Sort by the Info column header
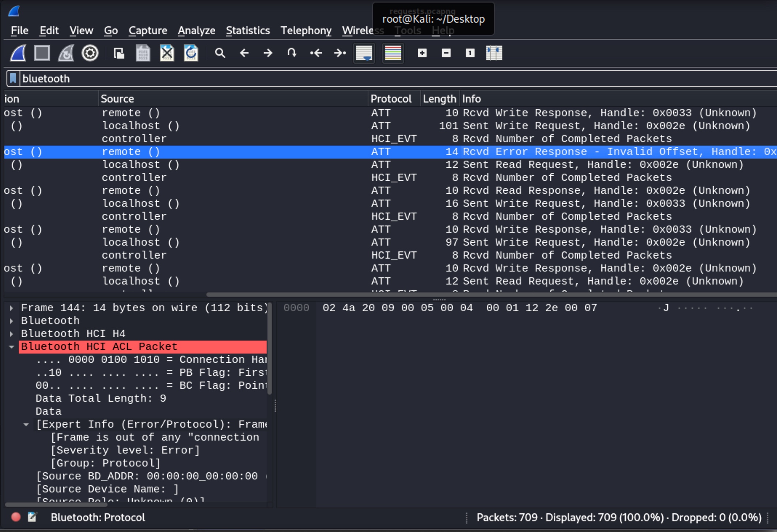 point(618,99)
